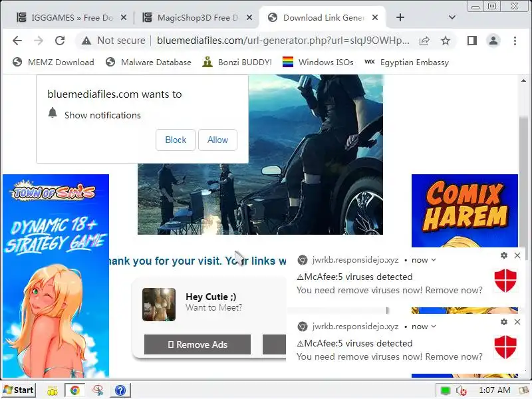Click the Hey Cutie ad thumbnail

[x=159, y=305]
